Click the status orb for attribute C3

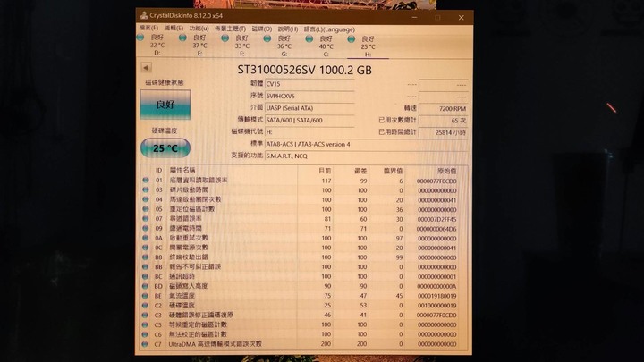pos(146,315)
